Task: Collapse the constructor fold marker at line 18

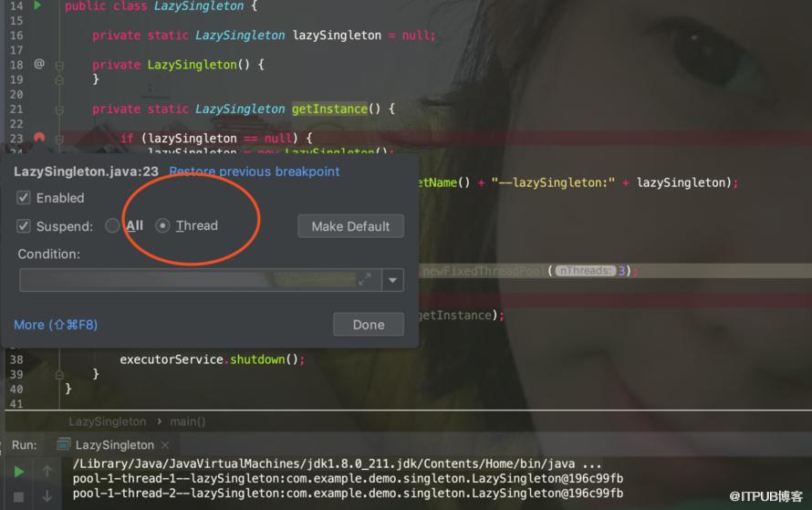Action: point(59,66)
